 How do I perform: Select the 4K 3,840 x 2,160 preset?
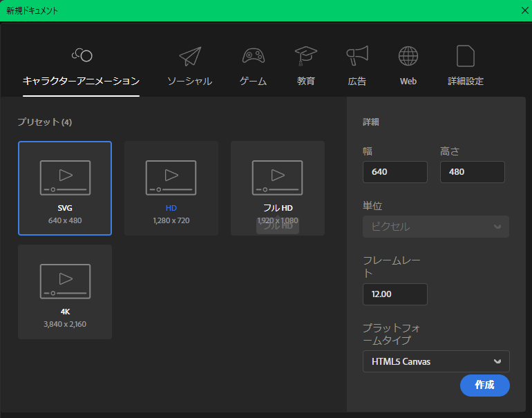click(65, 292)
